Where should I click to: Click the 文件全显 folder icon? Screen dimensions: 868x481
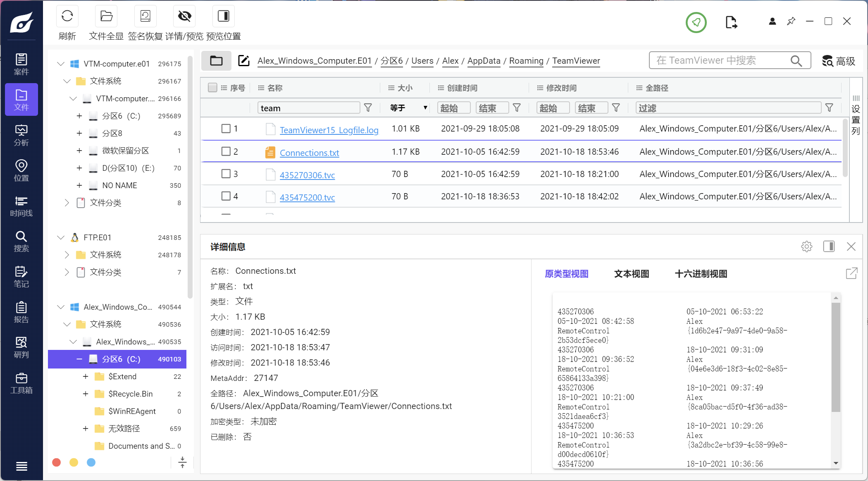click(x=106, y=16)
